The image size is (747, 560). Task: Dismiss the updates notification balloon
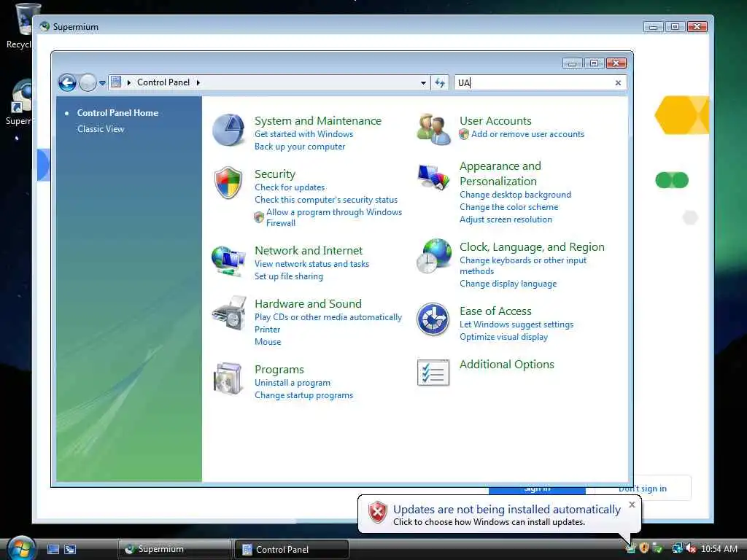pos(632,505)
